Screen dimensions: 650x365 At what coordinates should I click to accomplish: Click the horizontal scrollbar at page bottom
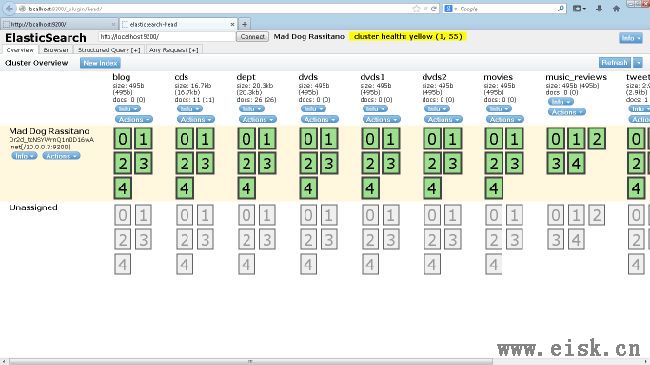pos(251,362)
